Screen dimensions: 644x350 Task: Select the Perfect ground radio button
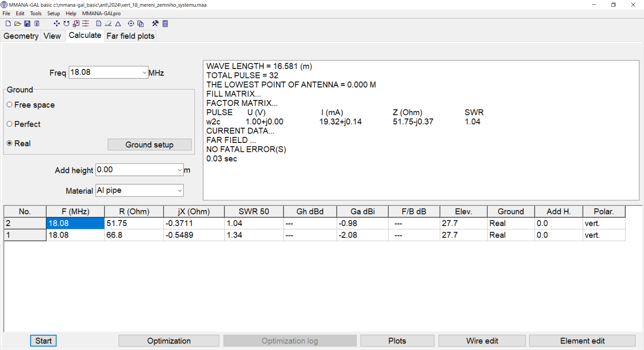pyautogui.click(x=9, y=124)
